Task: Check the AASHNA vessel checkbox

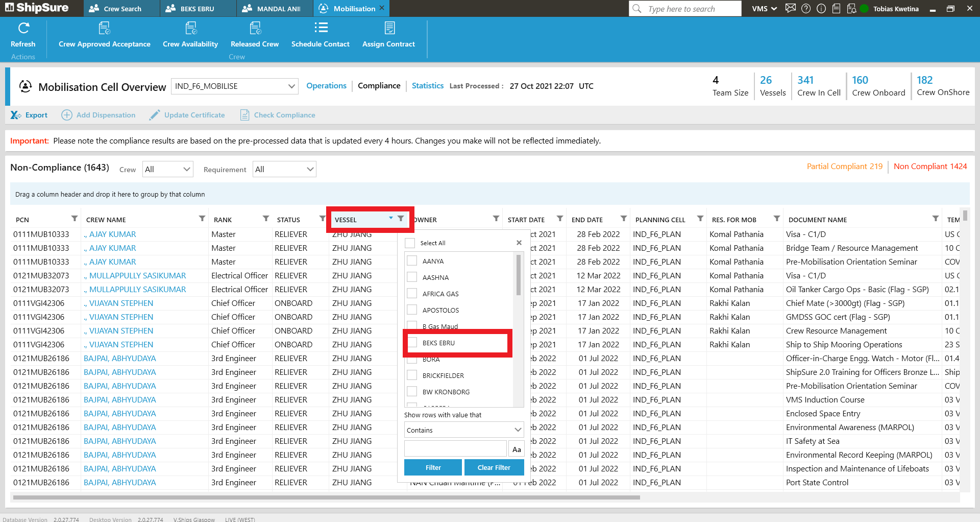Action: pyautogui.click(x=412, y=277)
